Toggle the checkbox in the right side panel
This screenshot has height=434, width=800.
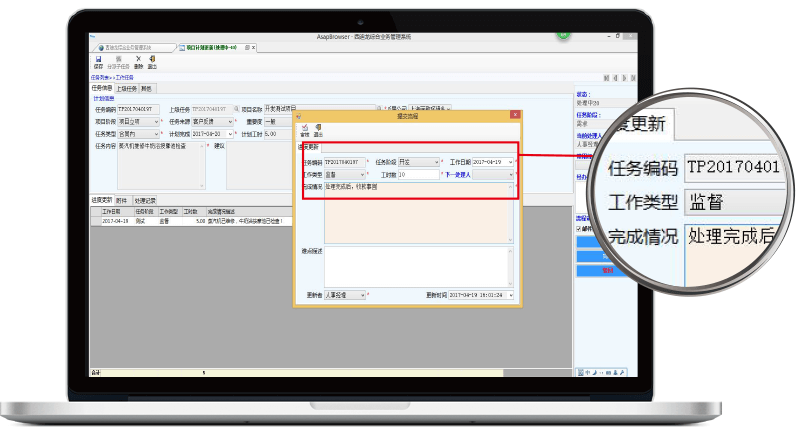tap(578, 228)
